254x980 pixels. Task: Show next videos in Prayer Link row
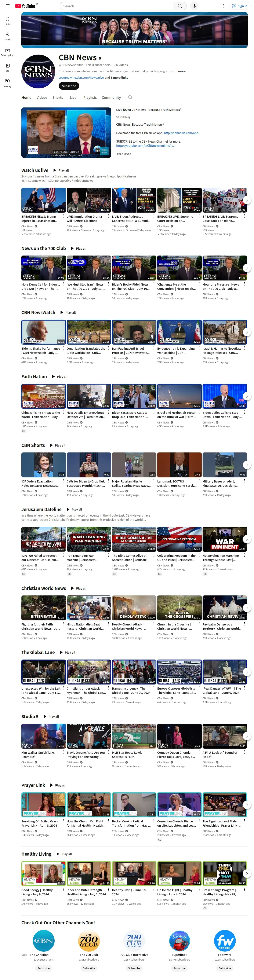tap(247, 805)
